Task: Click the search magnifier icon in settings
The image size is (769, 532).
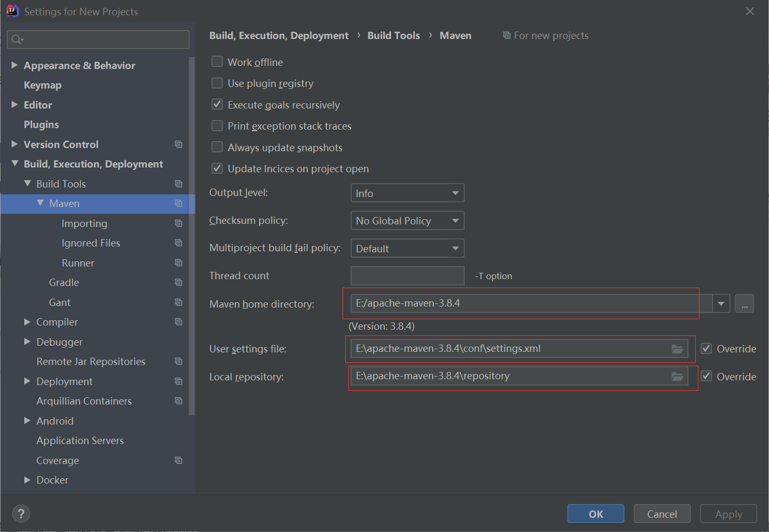Action: [x=17, y=40]
